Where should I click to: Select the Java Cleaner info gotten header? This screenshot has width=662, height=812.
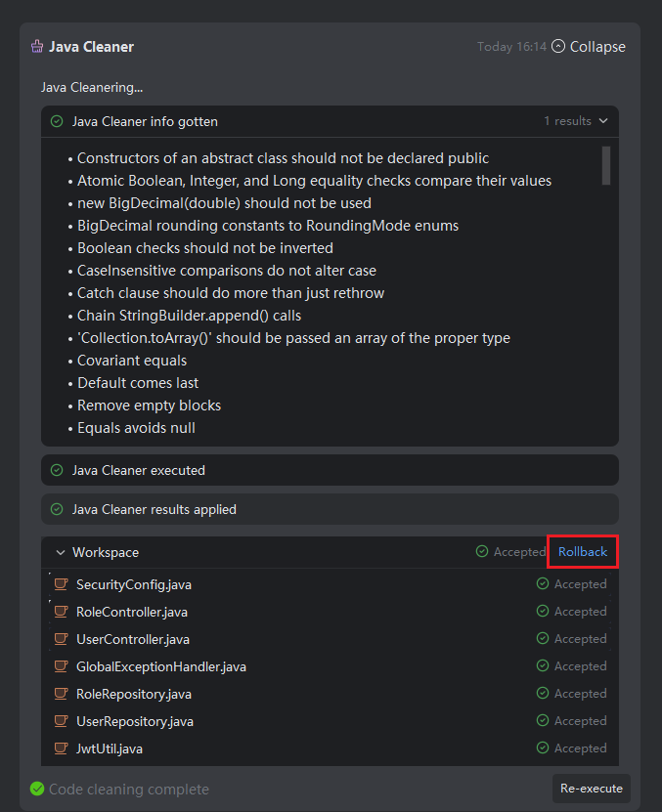pyautogui.click(x=145, y=122)
